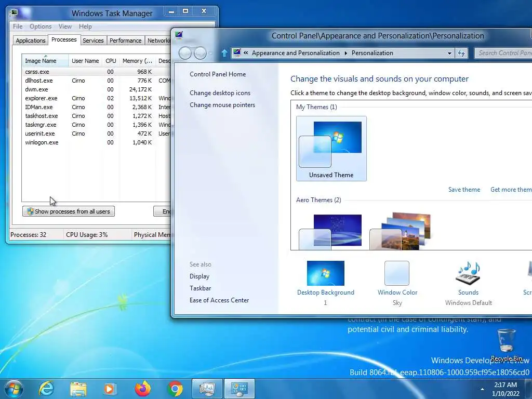Sort processes by CPU column
The image size is (532, 399).
click(x=111, y=61)
